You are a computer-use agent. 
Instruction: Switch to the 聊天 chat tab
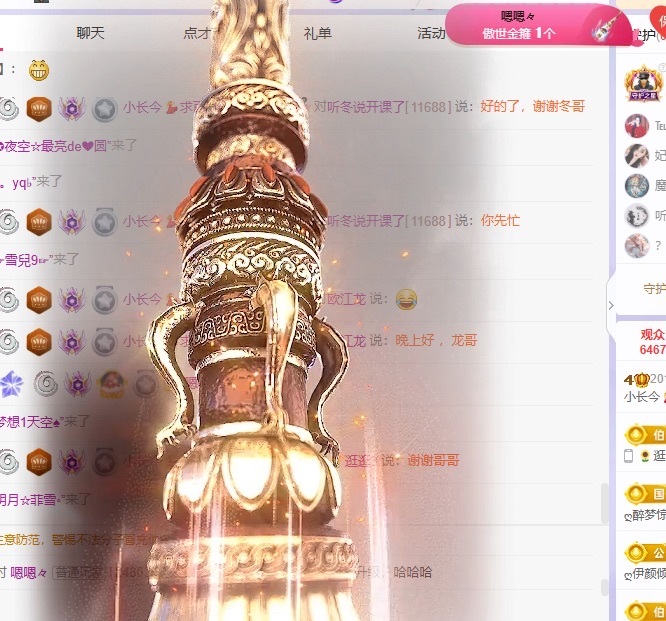90,33
